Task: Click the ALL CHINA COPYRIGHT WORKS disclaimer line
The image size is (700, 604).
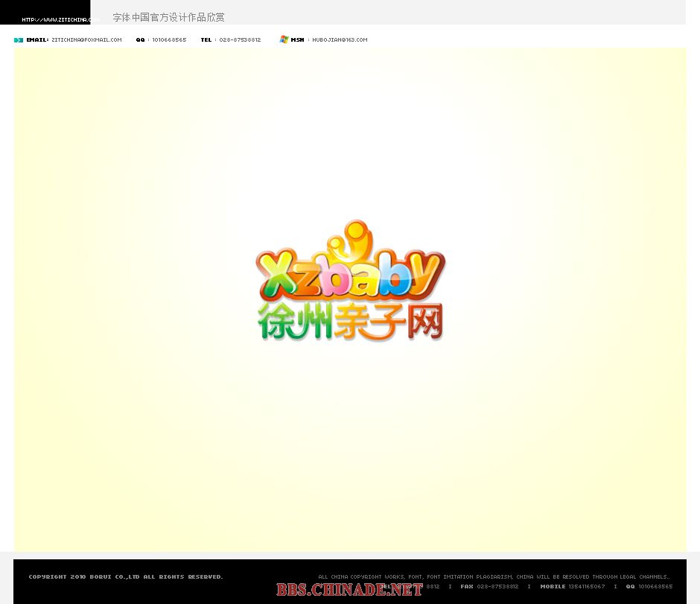Action: [x=494, y=576]
